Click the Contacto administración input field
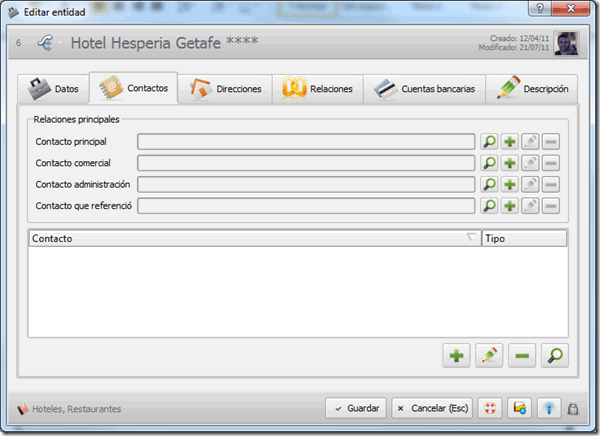This screenshot has height=436, width=600. coord(306,185)
